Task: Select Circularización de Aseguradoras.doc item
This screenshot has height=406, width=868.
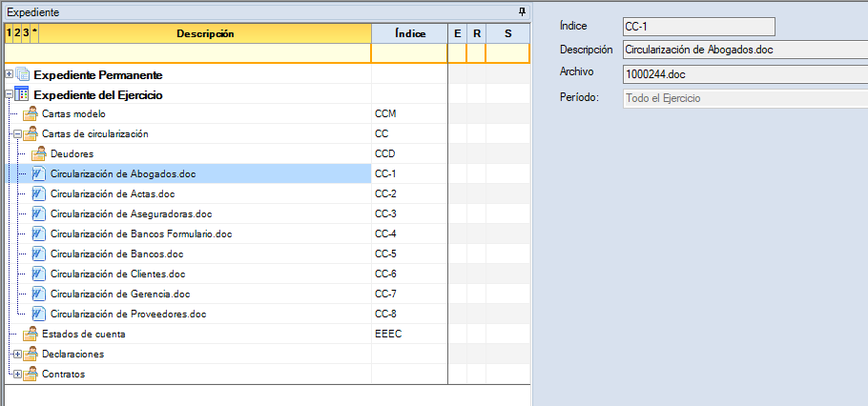Action: [x=131, y=213]
